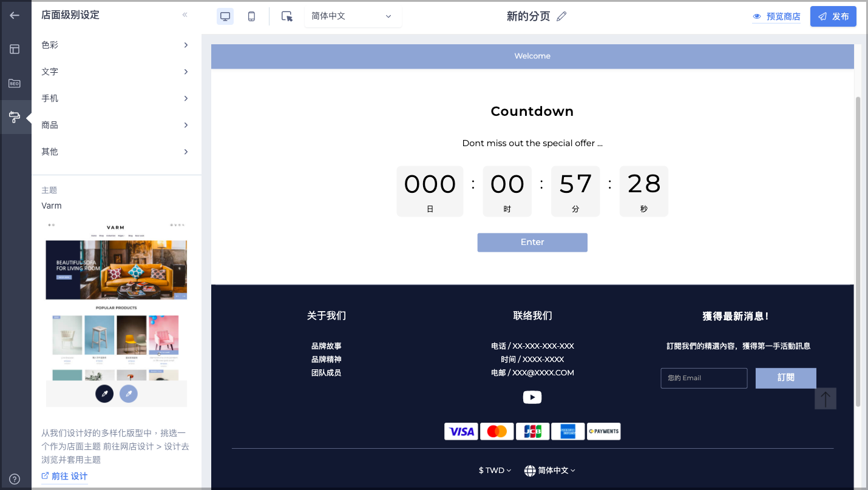Switch to mobile preview mode
This screenshot has width=868, height=490.
(x=251, y=16)
